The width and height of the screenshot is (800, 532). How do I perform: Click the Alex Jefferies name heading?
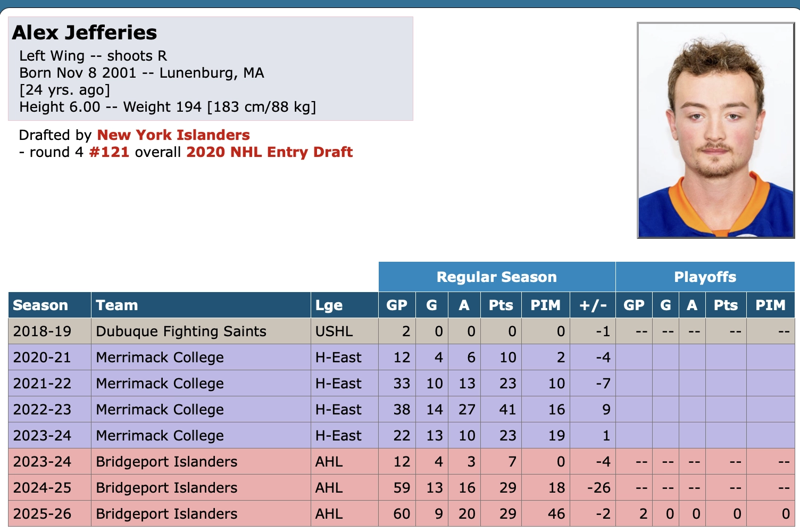85,32
